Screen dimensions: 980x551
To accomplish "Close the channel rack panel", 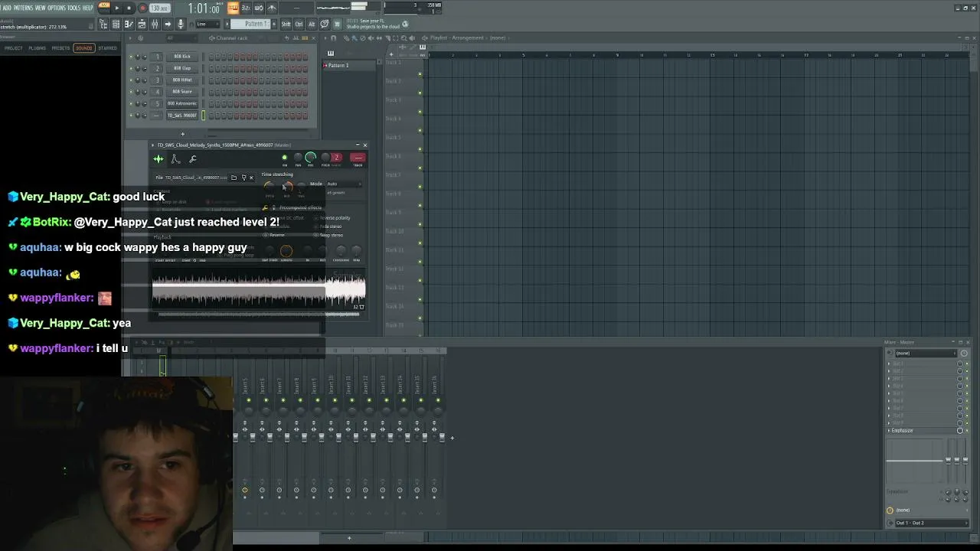I will [x=312, y=38].
